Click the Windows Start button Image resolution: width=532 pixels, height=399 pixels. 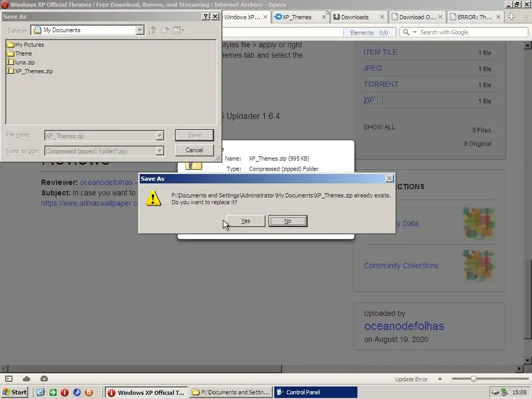[x=15, y=392]
